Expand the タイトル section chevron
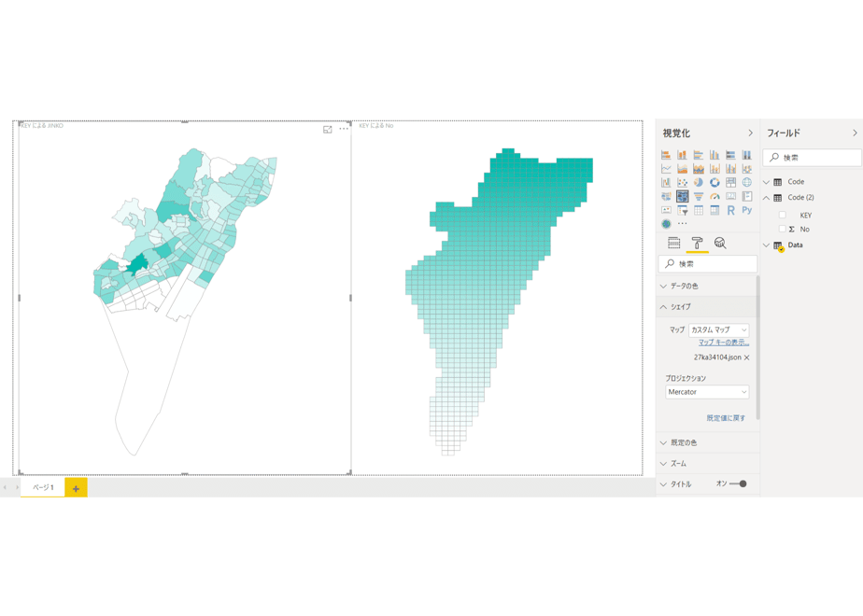 tap(663, 484)
